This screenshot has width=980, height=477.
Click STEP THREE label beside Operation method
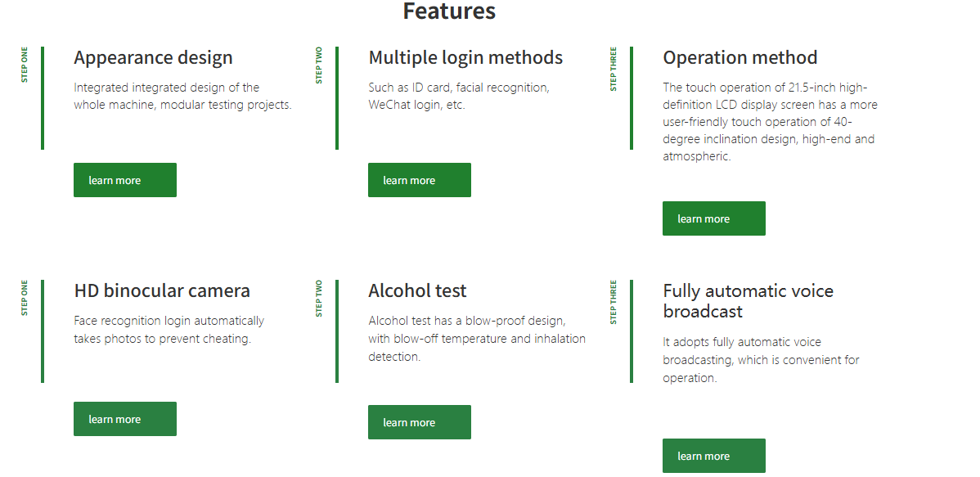point(614,69)
